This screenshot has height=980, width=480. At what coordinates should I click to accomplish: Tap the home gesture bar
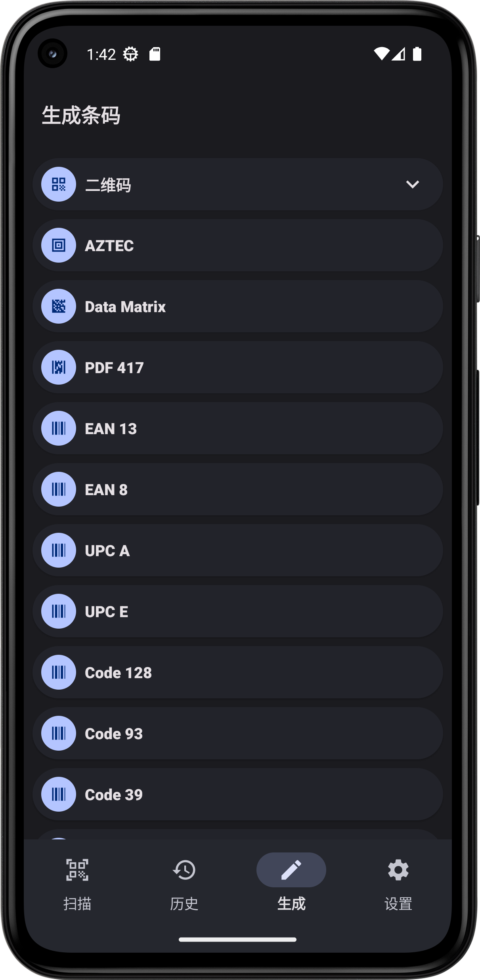[x=238, y=940]
